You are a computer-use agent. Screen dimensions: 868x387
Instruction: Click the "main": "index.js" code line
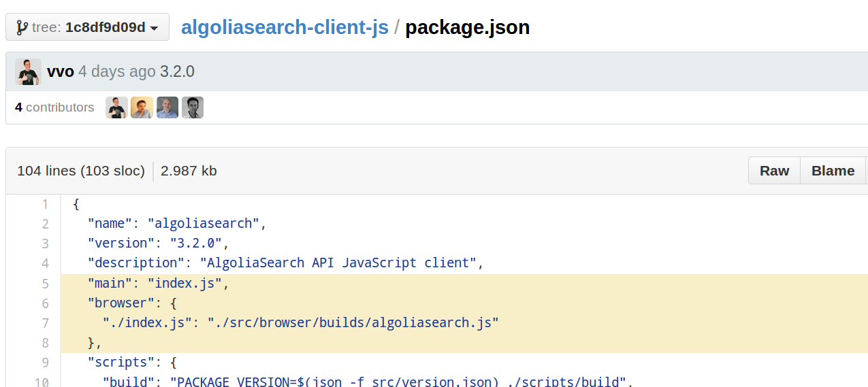click(159, 283)
